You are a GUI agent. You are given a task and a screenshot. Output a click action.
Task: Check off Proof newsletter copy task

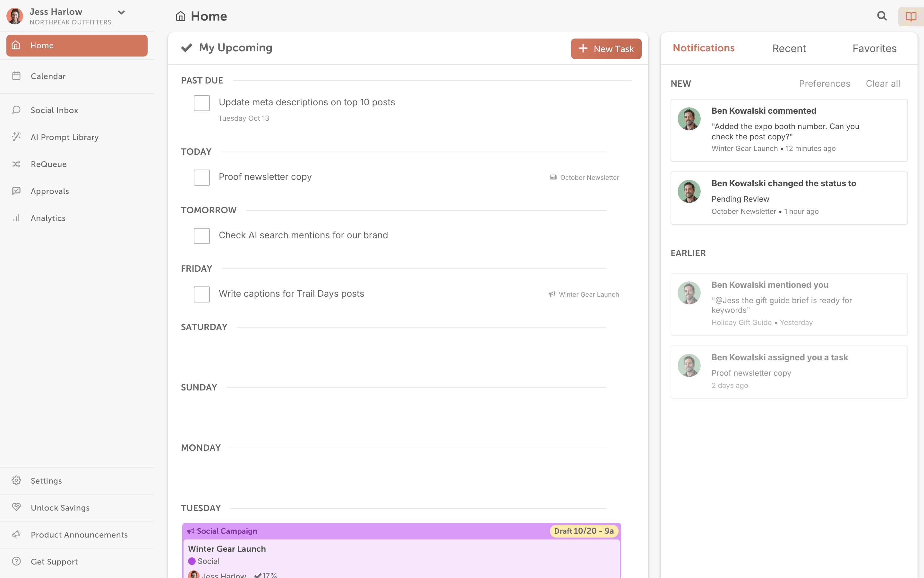(201, 177)
